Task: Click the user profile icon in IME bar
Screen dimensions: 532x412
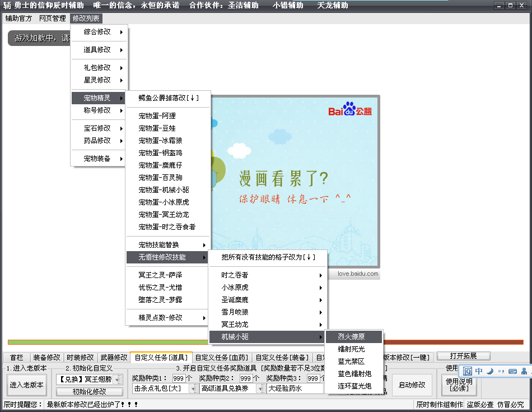Action: tap(524, 371)
